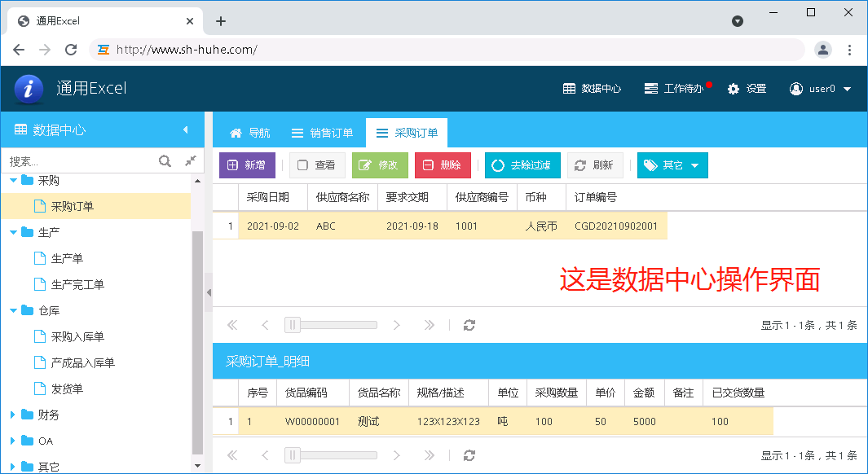Open 工作待办 notifications in header
Viewport: 868px width, 474px height.
(x=674, y=89)
